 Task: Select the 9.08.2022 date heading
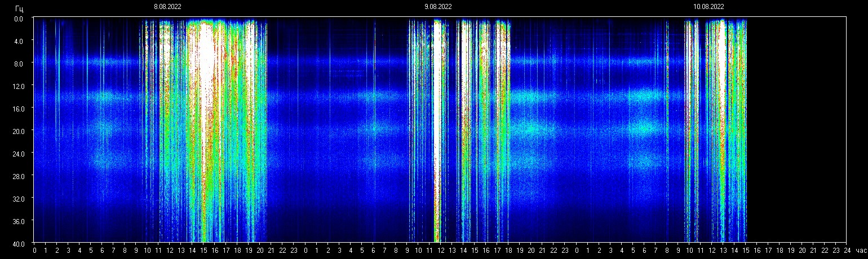click(x=438, y=7)
